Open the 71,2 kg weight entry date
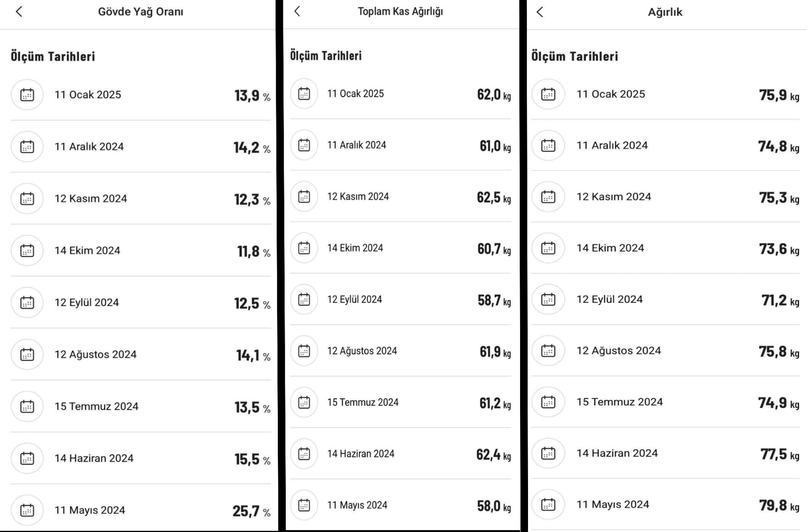This screenshot has height=532, width=807. [x=610, y=299]
